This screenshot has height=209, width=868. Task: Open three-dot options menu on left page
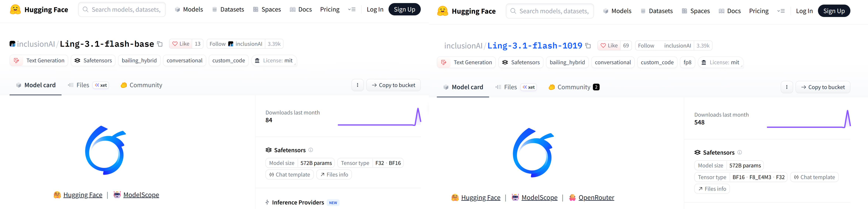[358, 85]
